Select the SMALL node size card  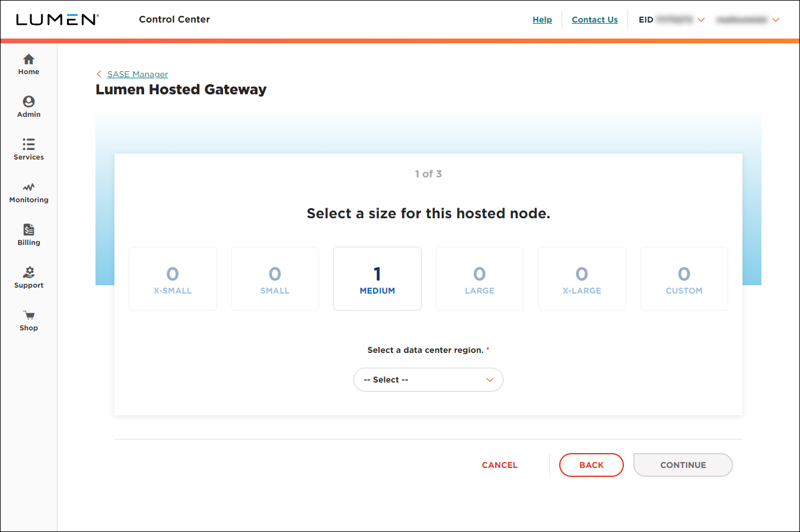coord(275,279)
